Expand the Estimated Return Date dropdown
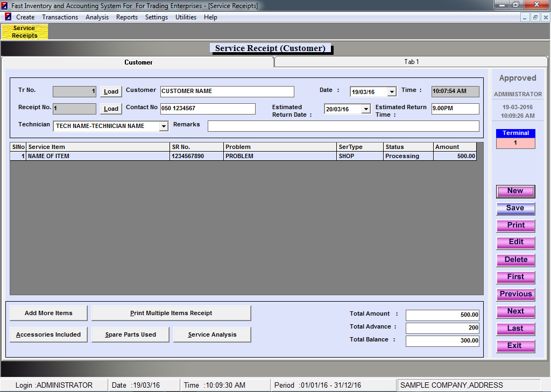551x392 pixels. click(365, 109)
